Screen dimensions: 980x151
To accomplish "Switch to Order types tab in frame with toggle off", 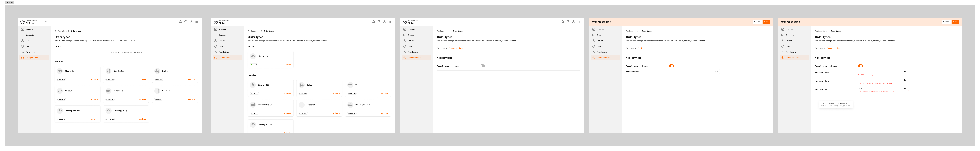I will click(442, 48).
